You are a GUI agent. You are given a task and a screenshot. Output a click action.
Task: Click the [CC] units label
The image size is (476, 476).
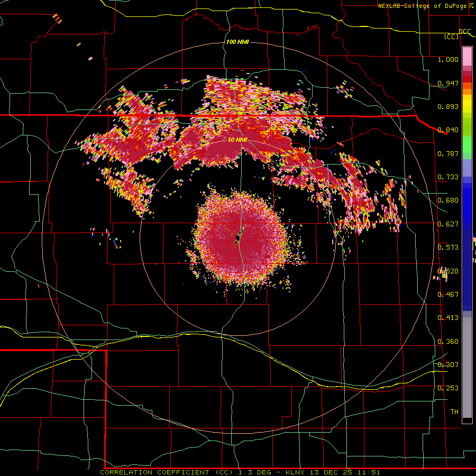[x=452, y=36]
